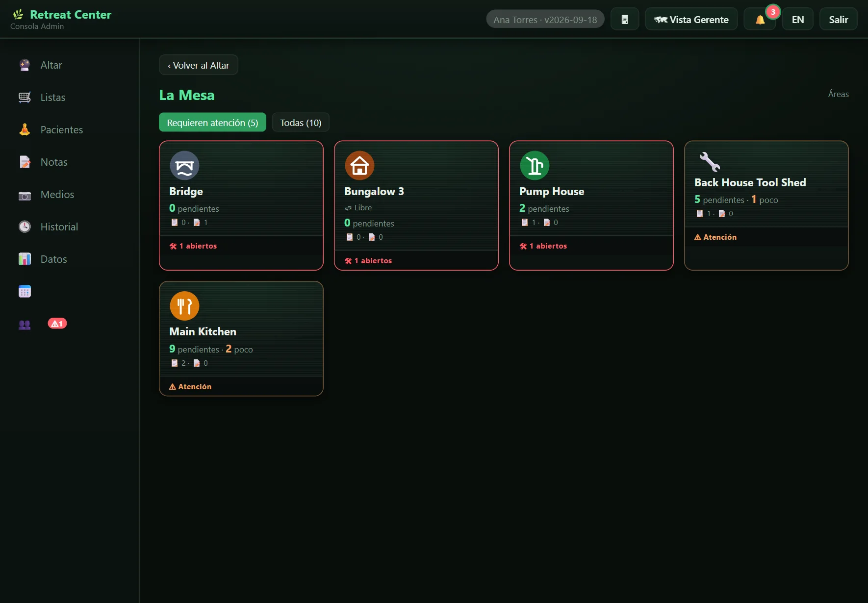
Task: Click the Bungalow 3 house icon
Action: pos(359,166)
